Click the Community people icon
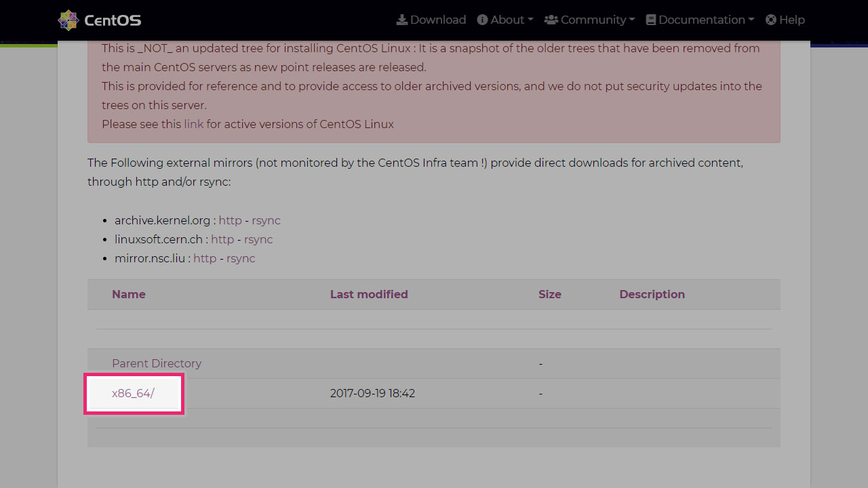This screenshot has height=488, width=868. (x=551, y=20)
